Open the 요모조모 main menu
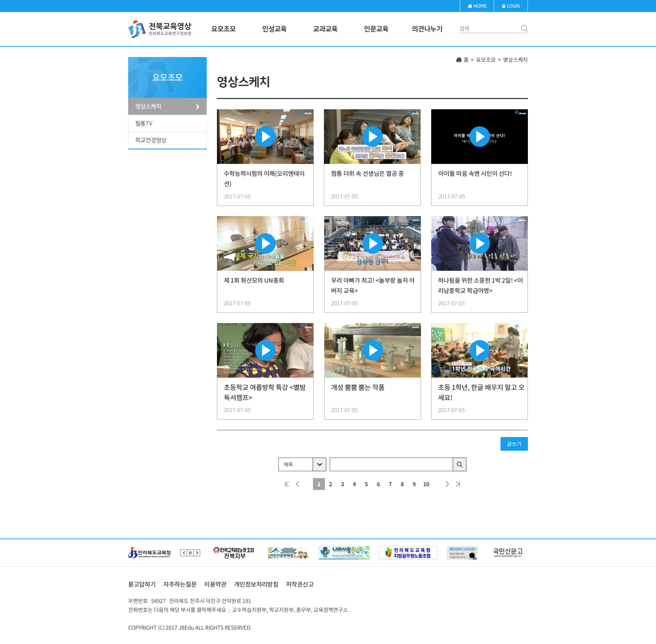656x644 pixels. point(223,29)
